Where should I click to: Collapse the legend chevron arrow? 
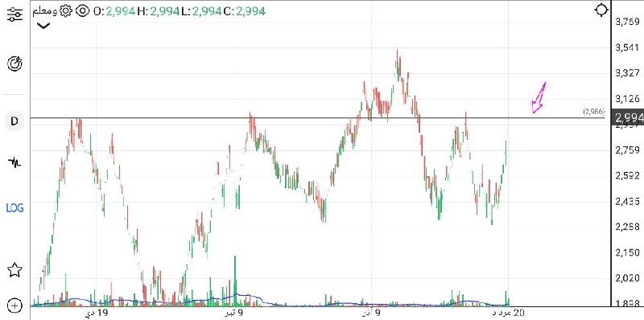pos(43,27)
